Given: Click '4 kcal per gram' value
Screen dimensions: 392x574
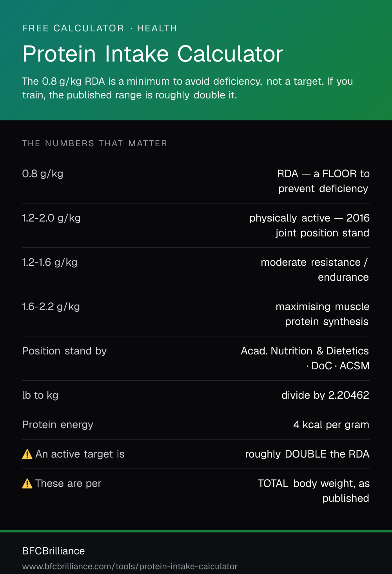Looking at the screenshot, I should (331, 425).
